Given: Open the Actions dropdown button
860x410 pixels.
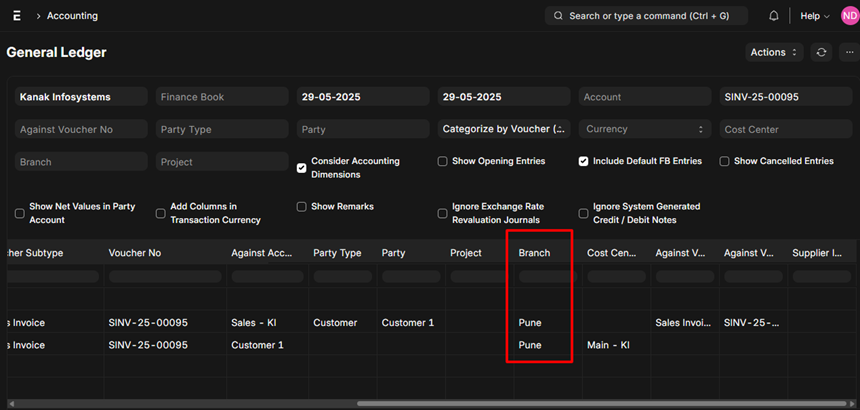Looking at the screenshot, I should 774,52.
